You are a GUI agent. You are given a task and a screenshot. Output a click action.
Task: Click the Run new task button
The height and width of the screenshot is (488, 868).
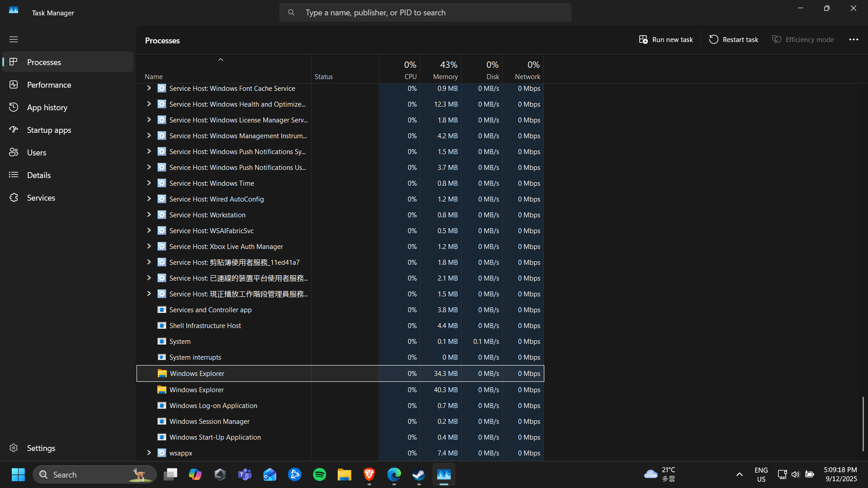tap(666, 39)
